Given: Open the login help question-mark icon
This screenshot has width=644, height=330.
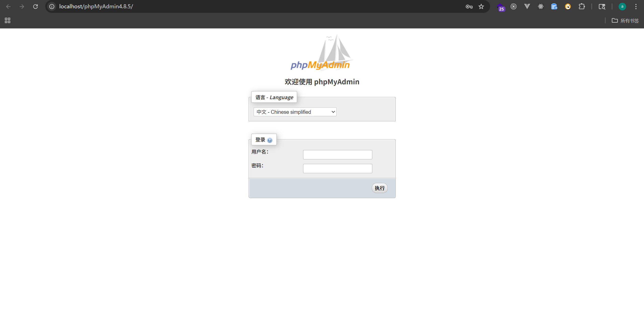Looking at the screenshot, I should tap(270, 140).
